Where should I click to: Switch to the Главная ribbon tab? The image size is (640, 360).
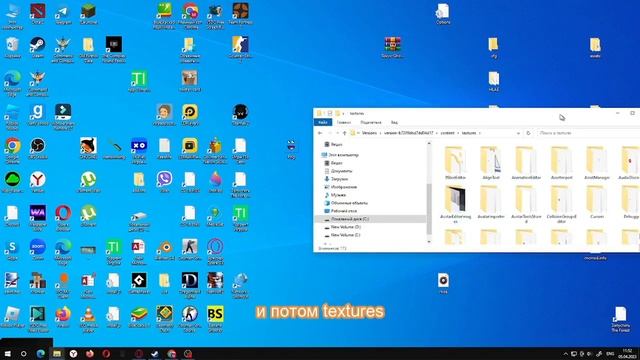[344, 122]
